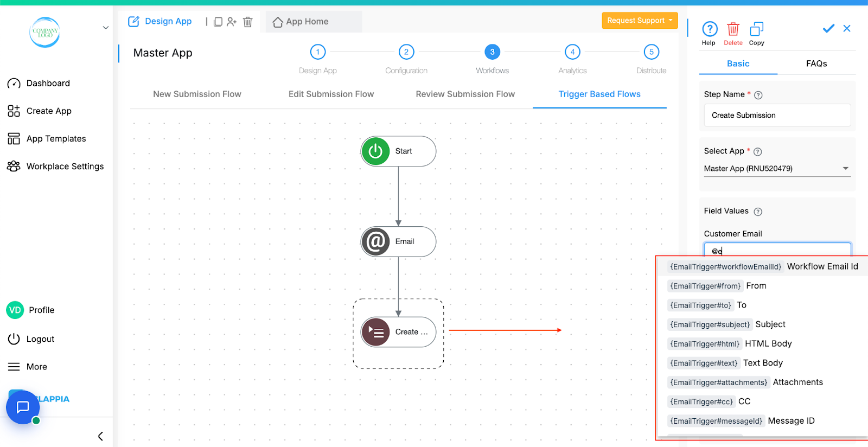Image resolution: width=868 pixels, height=447 pixels.
Task: Close the step panel with X
Action: click(x=847, y=28)
